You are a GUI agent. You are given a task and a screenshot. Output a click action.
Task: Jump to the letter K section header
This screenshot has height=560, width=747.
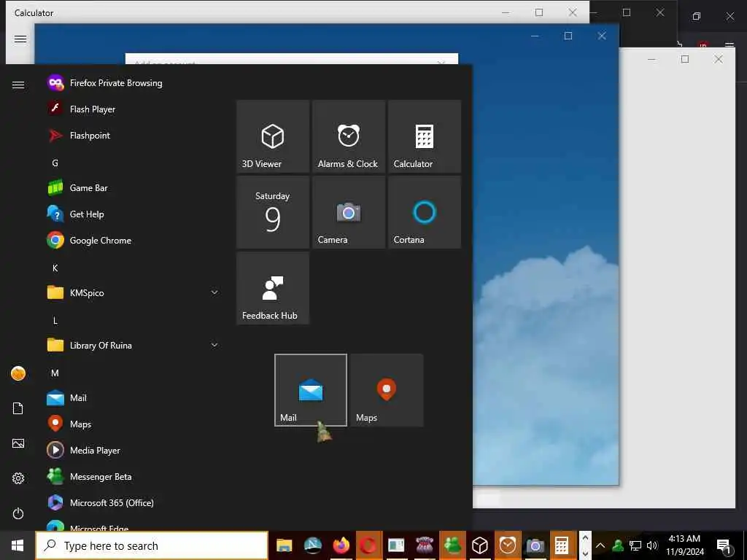coord(55,268)
